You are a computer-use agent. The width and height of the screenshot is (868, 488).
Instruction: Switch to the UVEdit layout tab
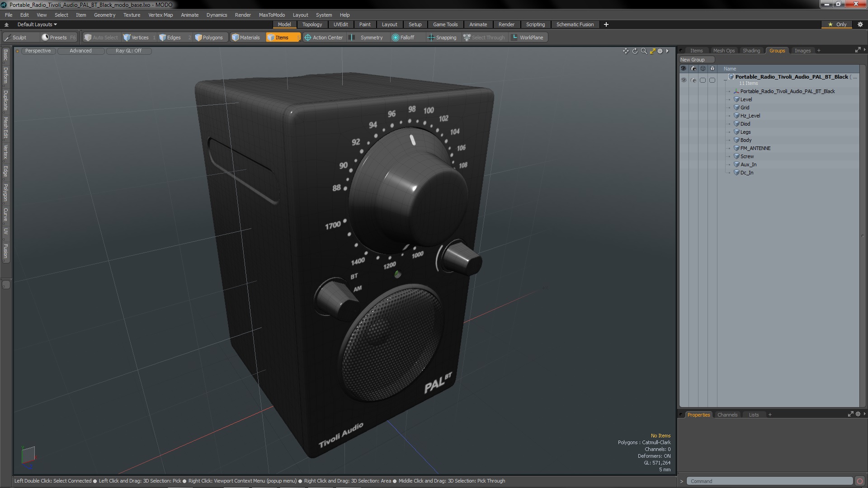click(x=340, y=24)
